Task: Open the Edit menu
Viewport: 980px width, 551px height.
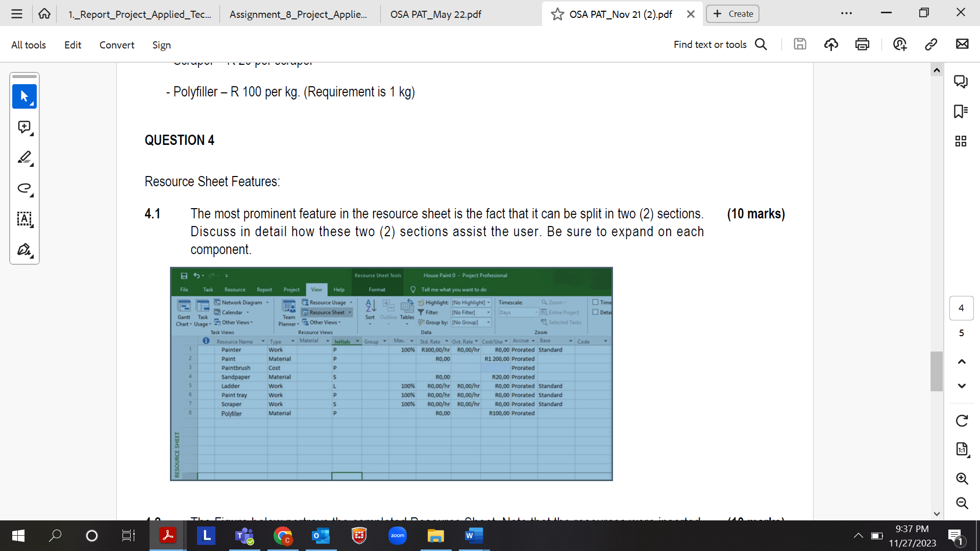Action: [x=72, y=45]
